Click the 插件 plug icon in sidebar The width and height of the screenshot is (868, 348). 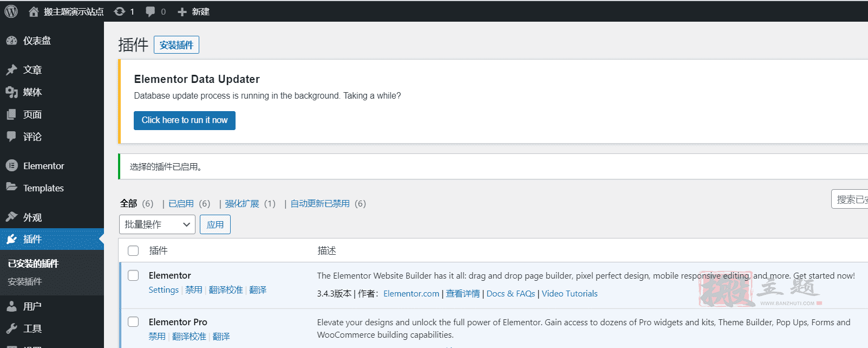pos(11,239)
